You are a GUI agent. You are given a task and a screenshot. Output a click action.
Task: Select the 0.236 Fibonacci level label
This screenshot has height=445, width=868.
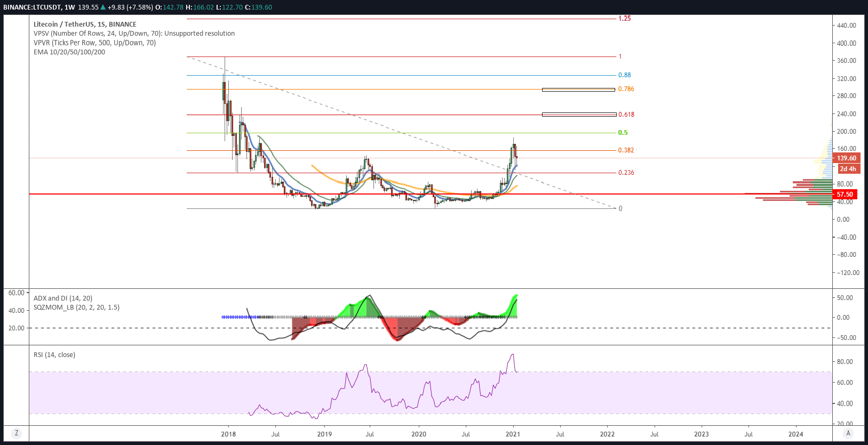click(x=626, y=173)
